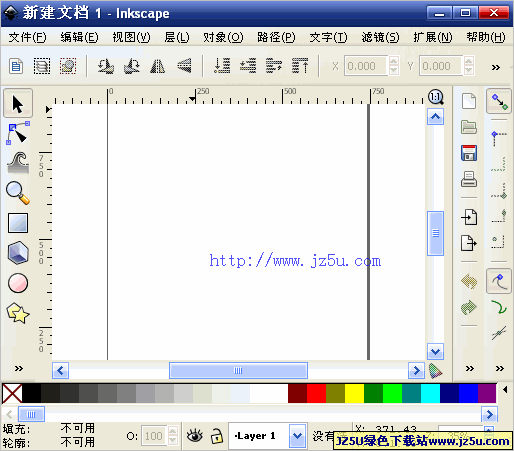Select the Ellipse circle tool
Viewport: 514px width, 451px height.
(x=18, y=283)
